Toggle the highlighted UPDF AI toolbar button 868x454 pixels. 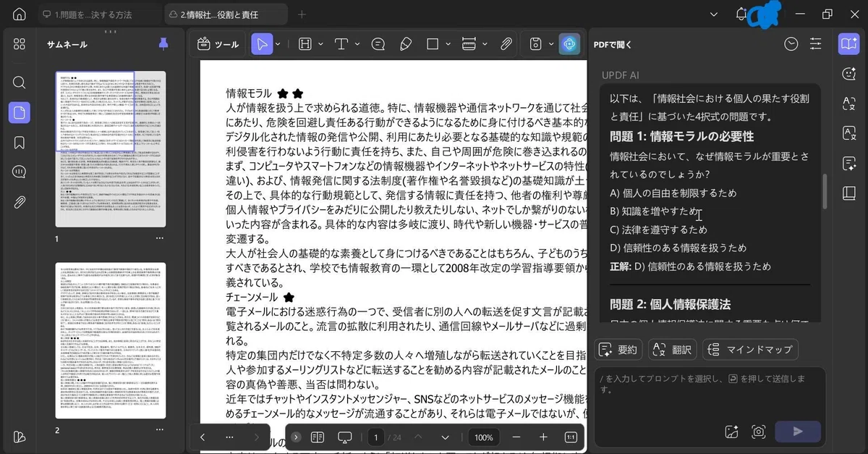tap(569, 44)
